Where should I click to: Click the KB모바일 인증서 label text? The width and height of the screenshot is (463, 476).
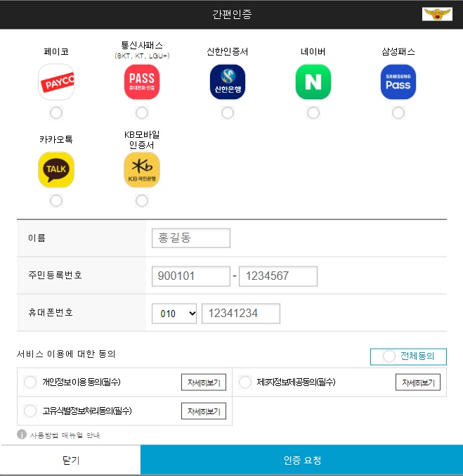click(x=142, y=140)
